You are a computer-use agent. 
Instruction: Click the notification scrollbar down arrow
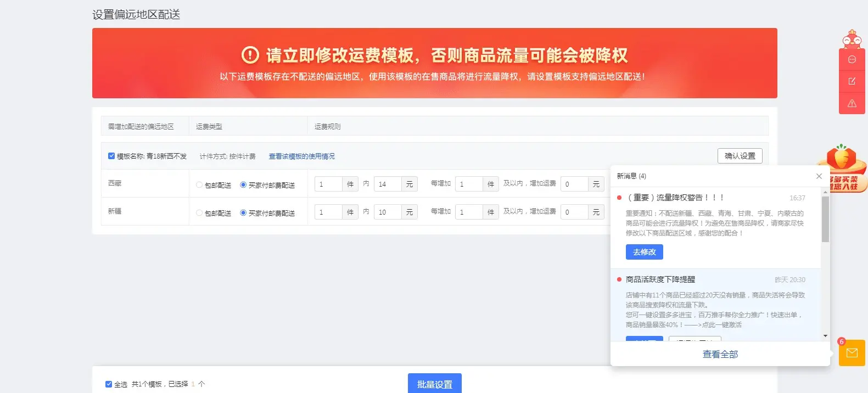pos(825,336)
